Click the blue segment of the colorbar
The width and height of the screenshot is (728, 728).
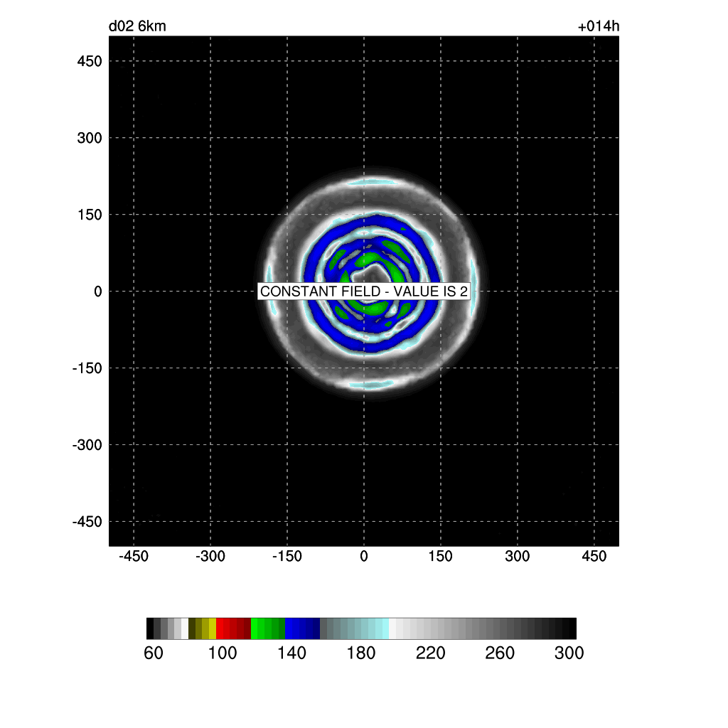pos(302,628)
